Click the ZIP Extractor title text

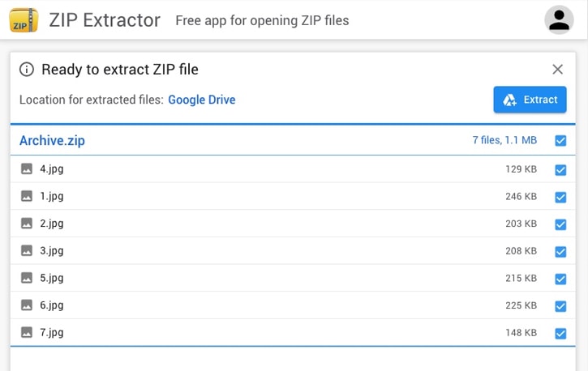click(105, 20)
